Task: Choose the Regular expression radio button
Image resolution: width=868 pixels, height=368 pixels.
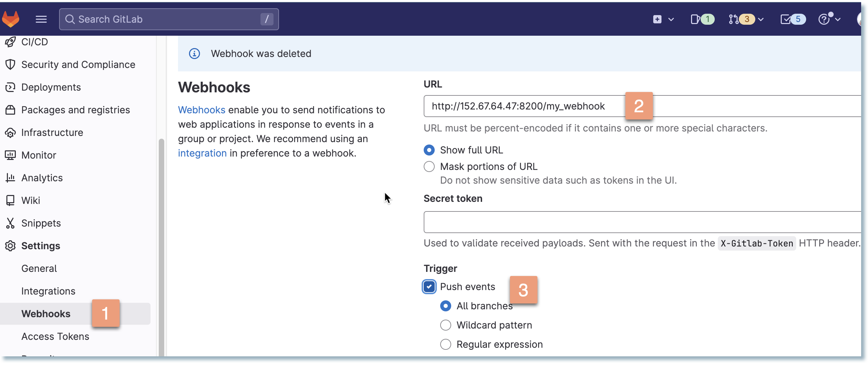Action: pyautogui.click(x=446, y=344)
